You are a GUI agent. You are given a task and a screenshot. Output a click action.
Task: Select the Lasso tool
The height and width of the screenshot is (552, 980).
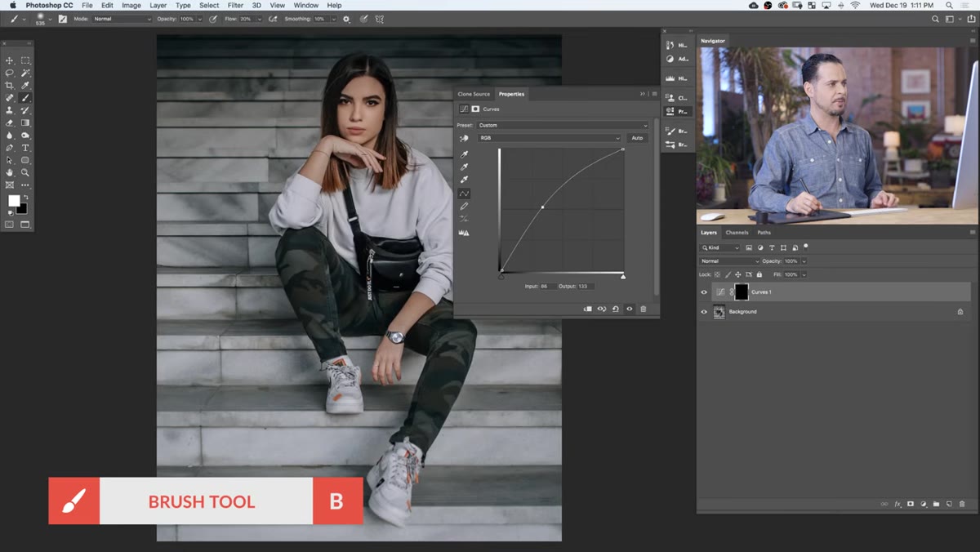(10, 73)
